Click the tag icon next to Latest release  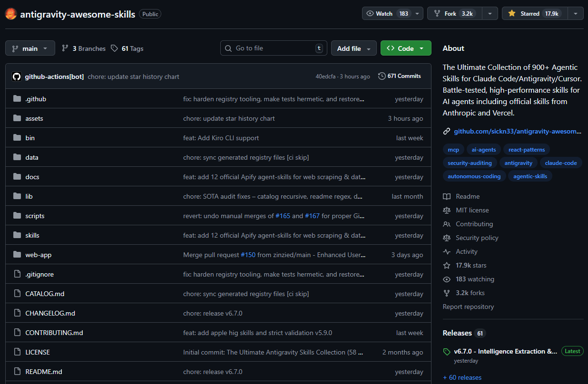coord(446,352)
